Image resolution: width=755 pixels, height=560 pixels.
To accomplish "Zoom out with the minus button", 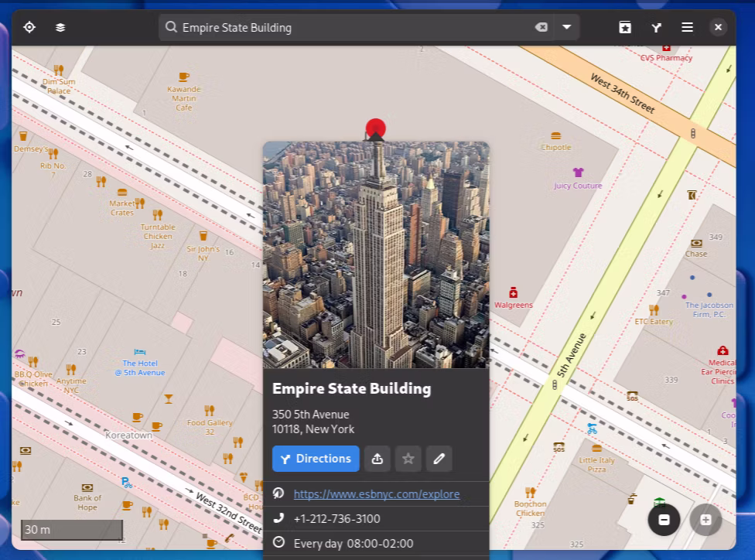I will click(664, 520).
